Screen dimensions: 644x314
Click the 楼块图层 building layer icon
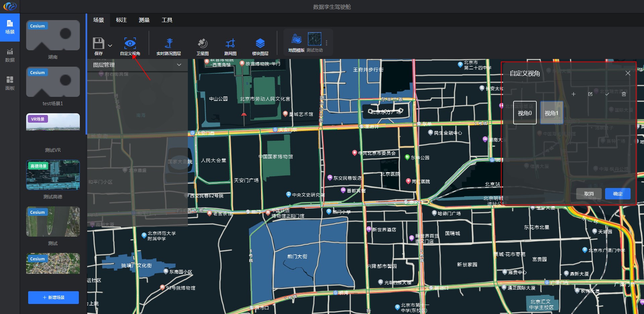click(x=260, y=43)
